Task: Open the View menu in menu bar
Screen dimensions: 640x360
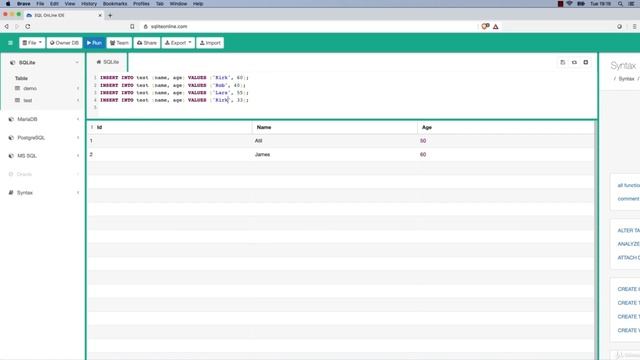Action: (70, 4)
